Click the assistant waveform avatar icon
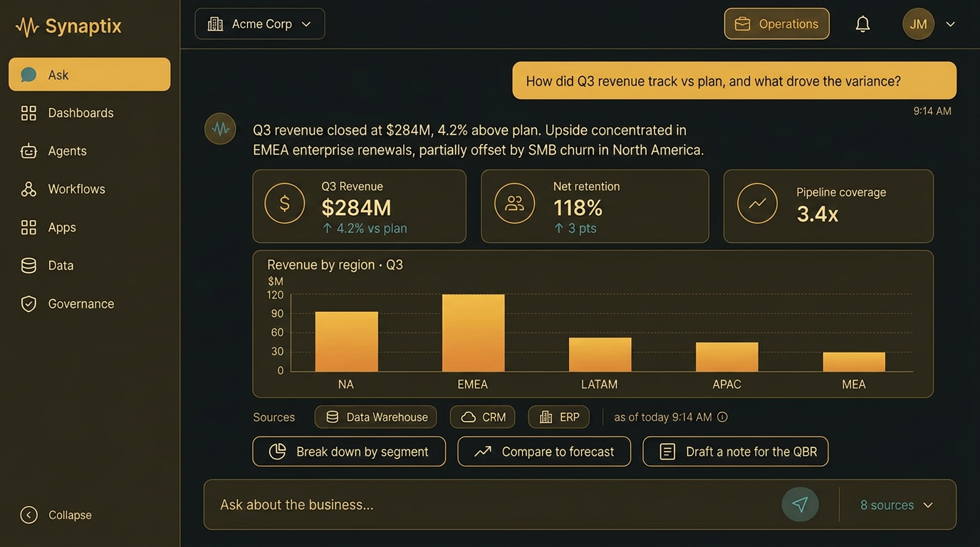This screenshot has width=980, height=547. 220,129
